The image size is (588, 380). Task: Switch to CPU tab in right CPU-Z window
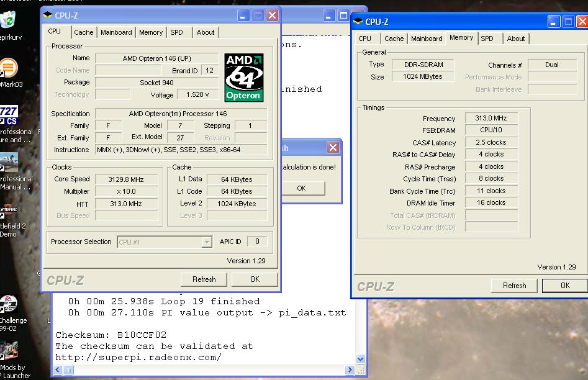click(x=364, y=38)
